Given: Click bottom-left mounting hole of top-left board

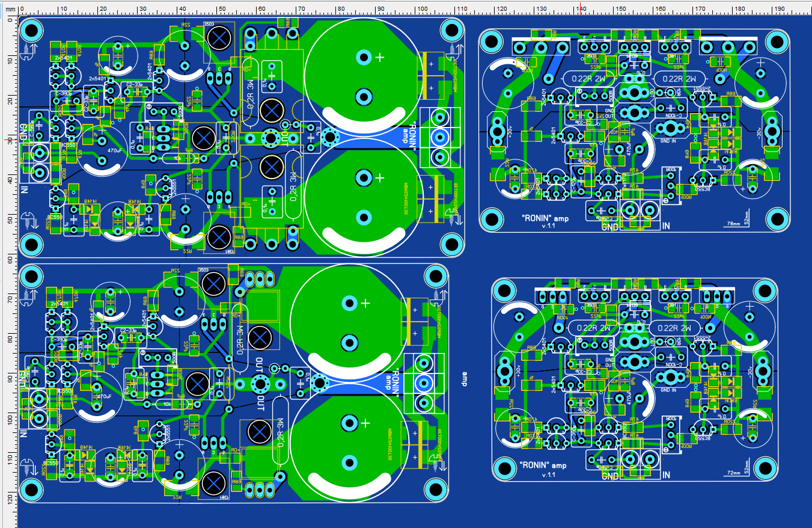Looking at the screenshot, I should coord(32,245).
